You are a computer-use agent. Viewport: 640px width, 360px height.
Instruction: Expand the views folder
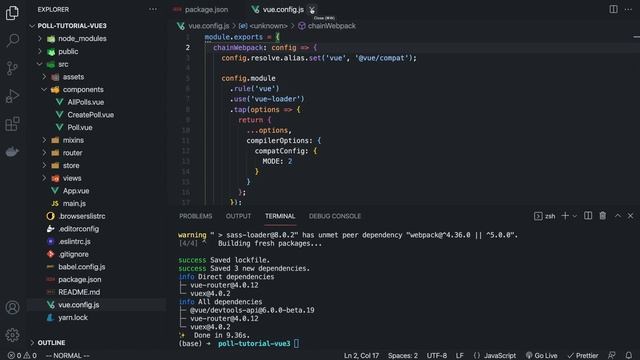click(x=72, y=178)
